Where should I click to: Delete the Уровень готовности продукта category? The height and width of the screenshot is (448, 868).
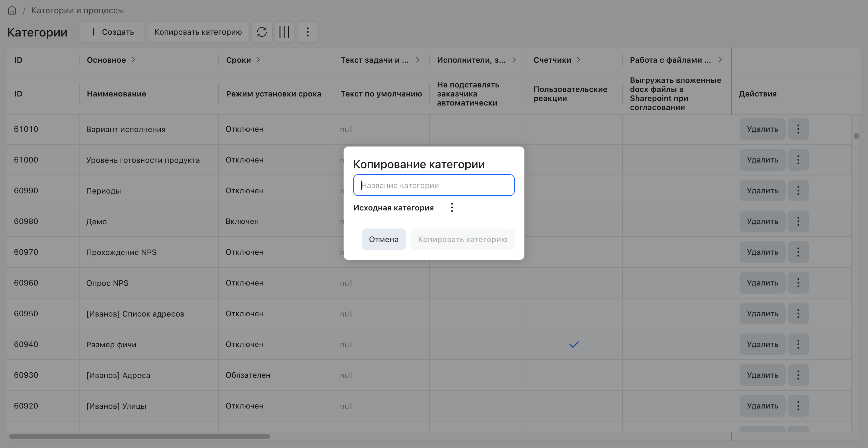(x=762, y=160)
